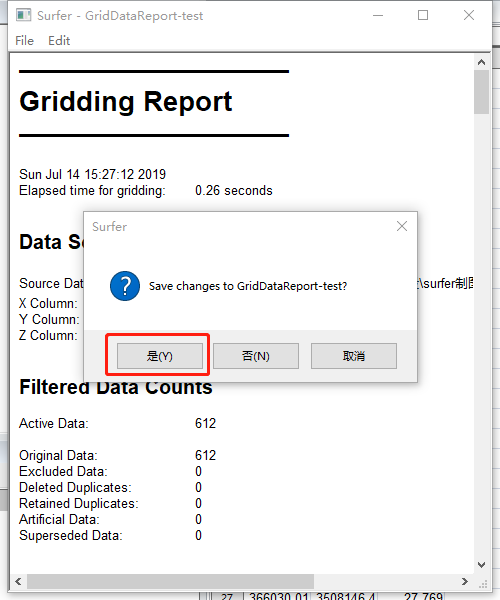This screenshot has height=600, width=500.
Task: Close the GridDataReport-test report window
Action: click(x=469, y=16)
